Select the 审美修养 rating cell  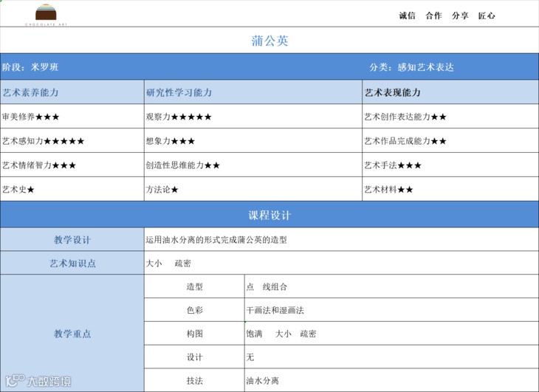point(72,117)
